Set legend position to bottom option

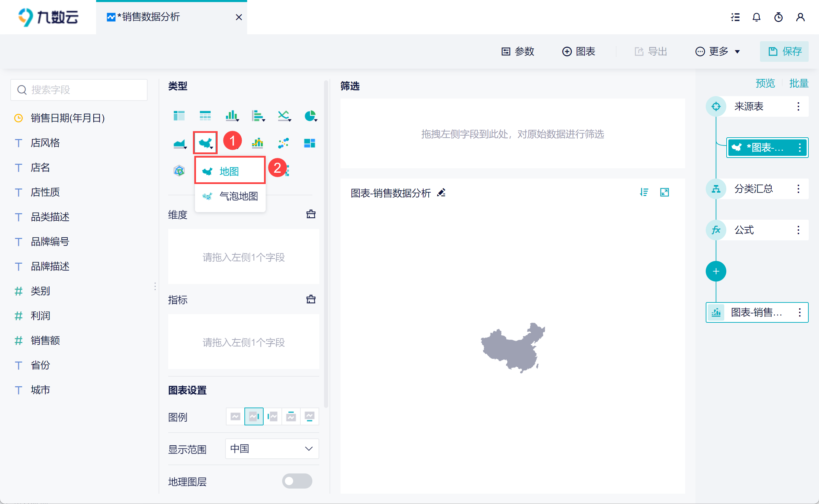pyautogui.click(x=309, y=416)
